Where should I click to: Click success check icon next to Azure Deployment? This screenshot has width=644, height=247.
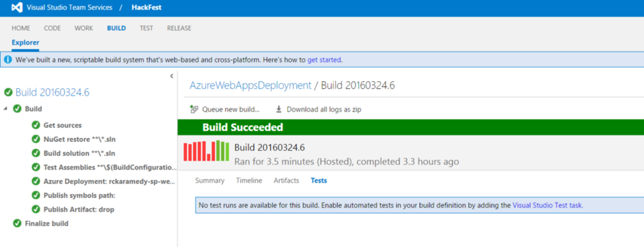36,182
